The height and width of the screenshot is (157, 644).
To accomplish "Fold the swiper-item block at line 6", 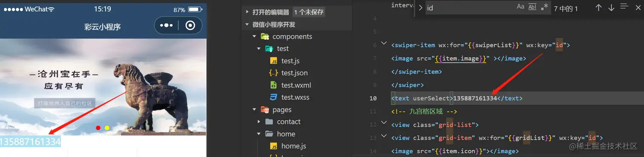I will click(x=384, y=43).
